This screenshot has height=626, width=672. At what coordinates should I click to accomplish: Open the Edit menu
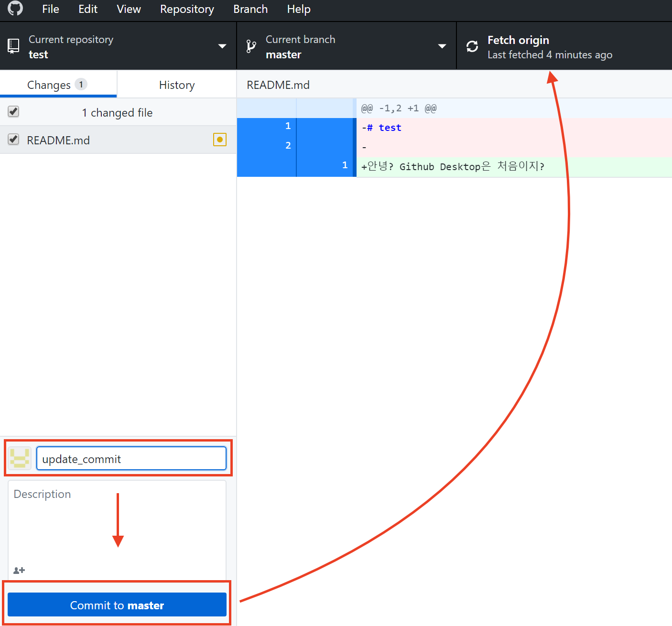(x=88, y=9)
